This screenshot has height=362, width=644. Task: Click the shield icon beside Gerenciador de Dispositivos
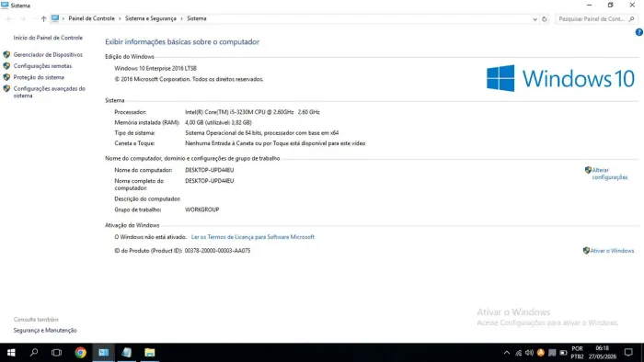pos(6,54)
